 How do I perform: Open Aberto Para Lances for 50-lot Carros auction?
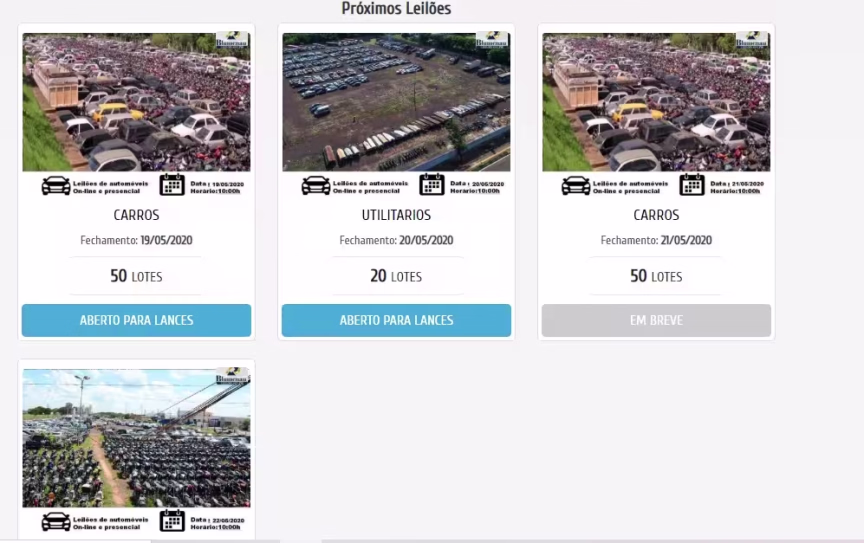[x=136, y=320]
